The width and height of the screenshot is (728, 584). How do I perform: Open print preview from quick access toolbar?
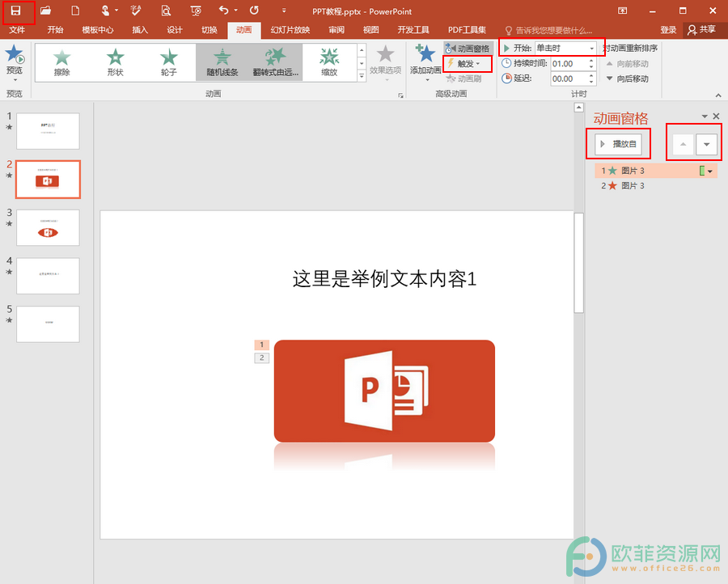pyautogui.click(x=166, y=11)
